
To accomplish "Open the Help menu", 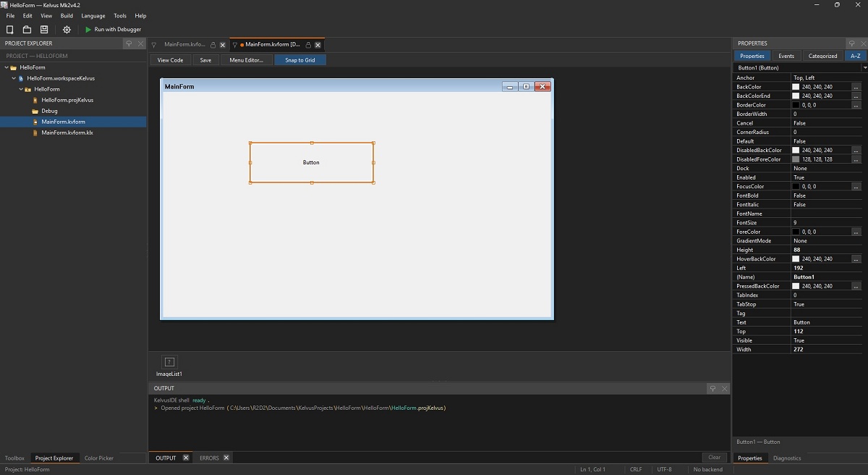I will click(x=140, y=15).
